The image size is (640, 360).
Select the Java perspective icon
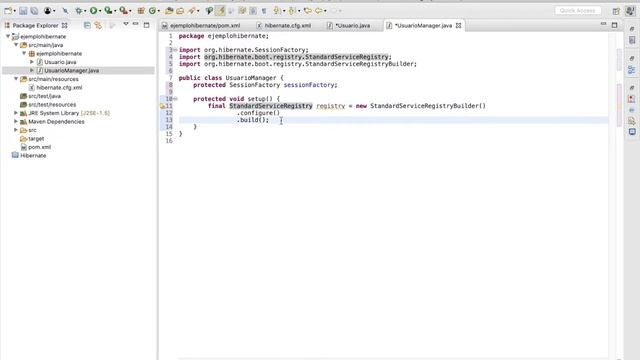tap(630, 11)
